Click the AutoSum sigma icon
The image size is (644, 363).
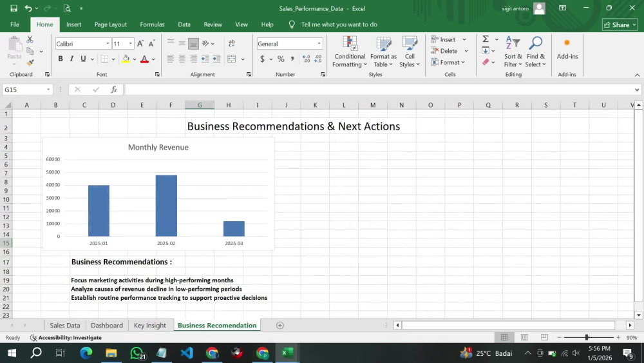[x=486, y=39]
